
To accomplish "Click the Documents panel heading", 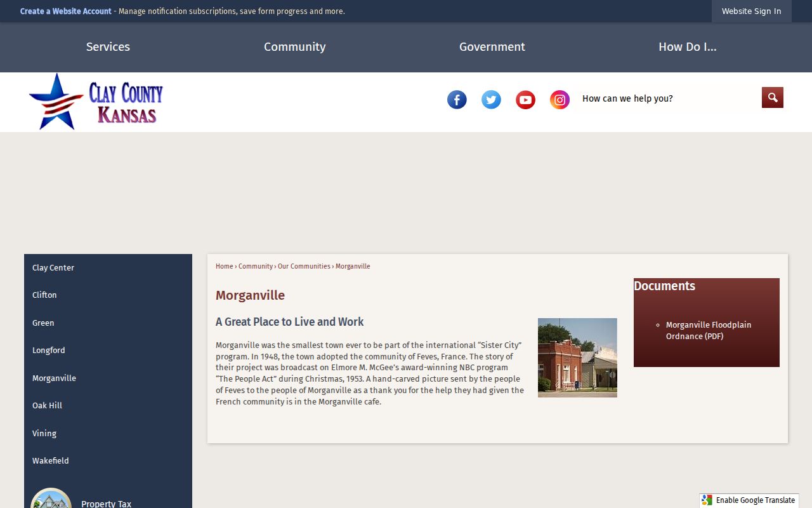I will click(664, 286).
